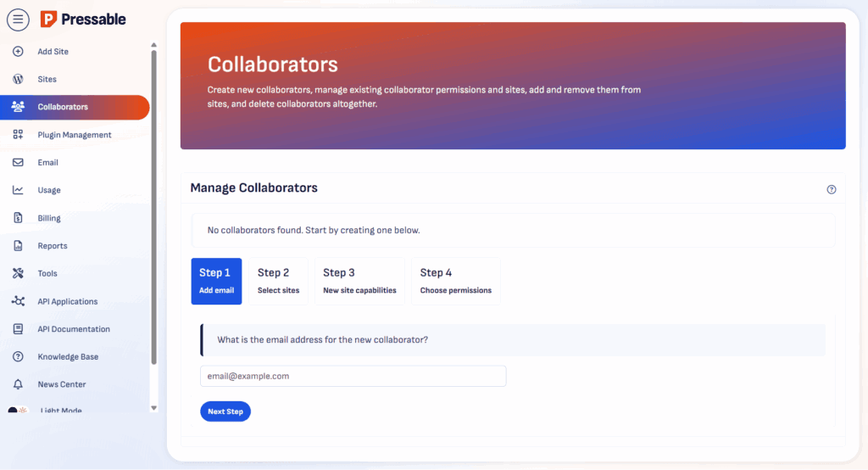This screenshot has height=470, width=868.
Task: Select Step 1 Add email tab
Action: (216, 281)
